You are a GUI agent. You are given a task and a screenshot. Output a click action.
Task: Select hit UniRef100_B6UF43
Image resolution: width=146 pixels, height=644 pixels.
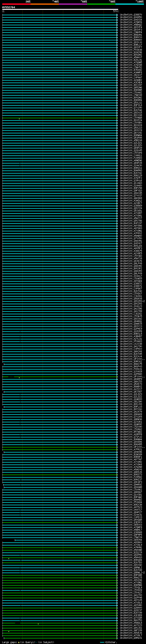tap(131, 366)
